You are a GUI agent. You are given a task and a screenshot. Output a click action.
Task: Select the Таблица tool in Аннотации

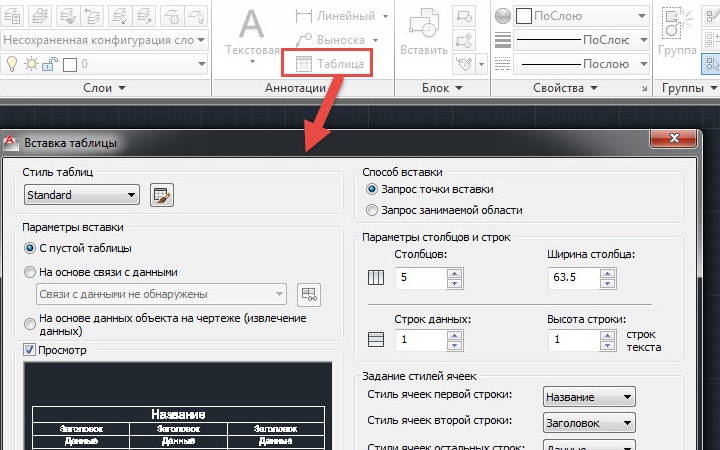[326, 63]
